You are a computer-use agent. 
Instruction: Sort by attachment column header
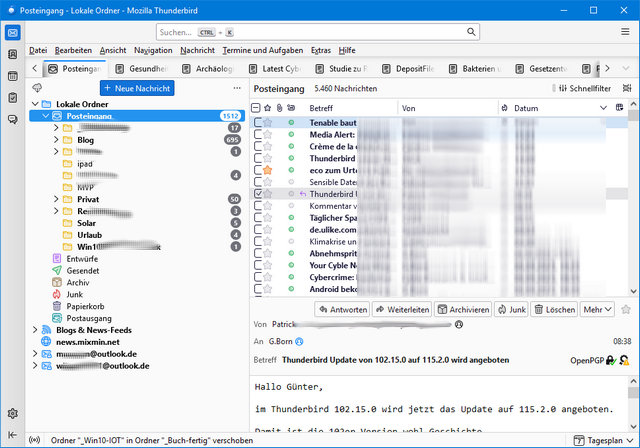click(279, 108)
